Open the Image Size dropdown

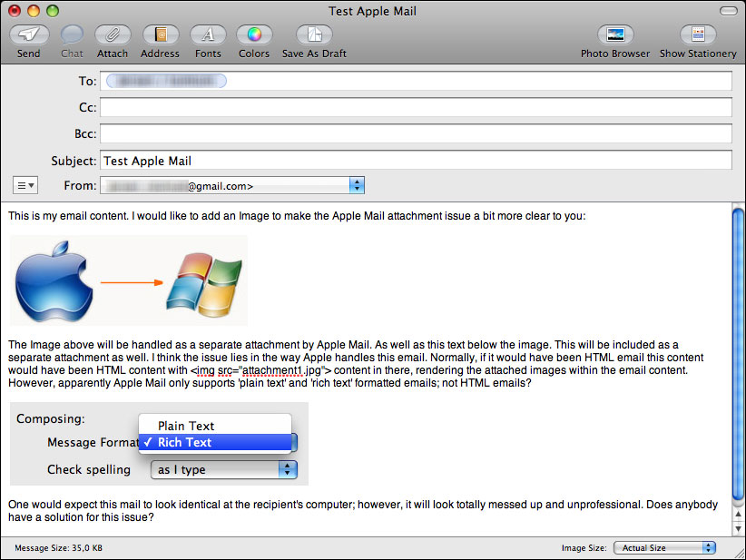point(664,547)
